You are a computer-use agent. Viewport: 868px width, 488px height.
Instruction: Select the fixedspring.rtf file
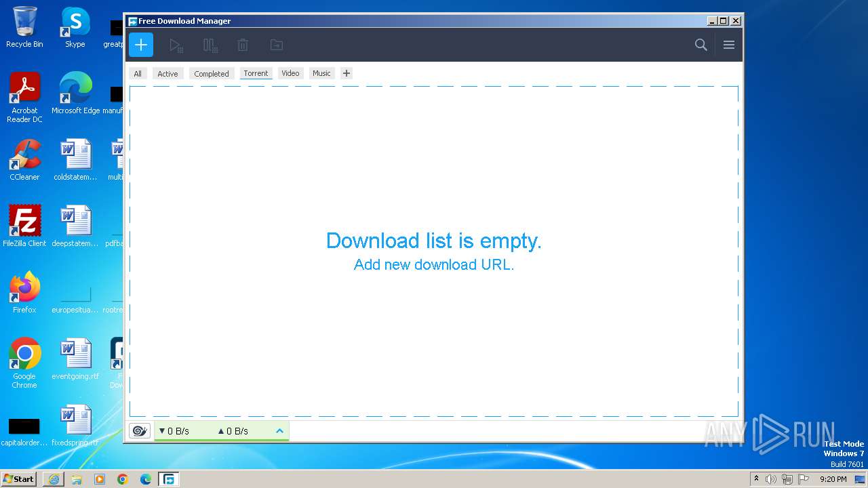tap(75, 426)
